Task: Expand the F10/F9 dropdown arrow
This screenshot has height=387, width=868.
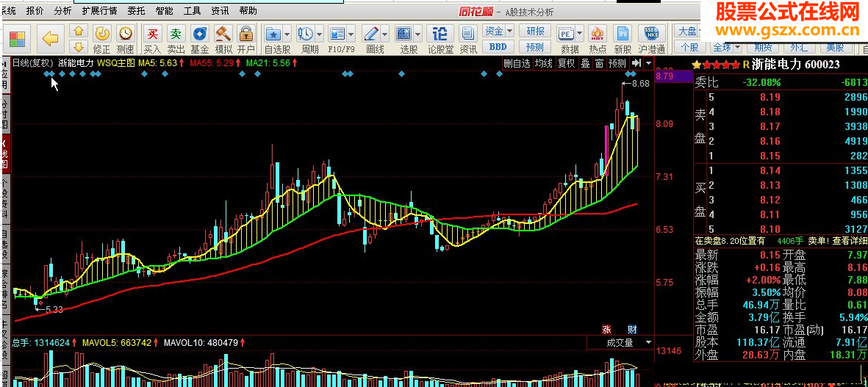Action: point(351,34)
